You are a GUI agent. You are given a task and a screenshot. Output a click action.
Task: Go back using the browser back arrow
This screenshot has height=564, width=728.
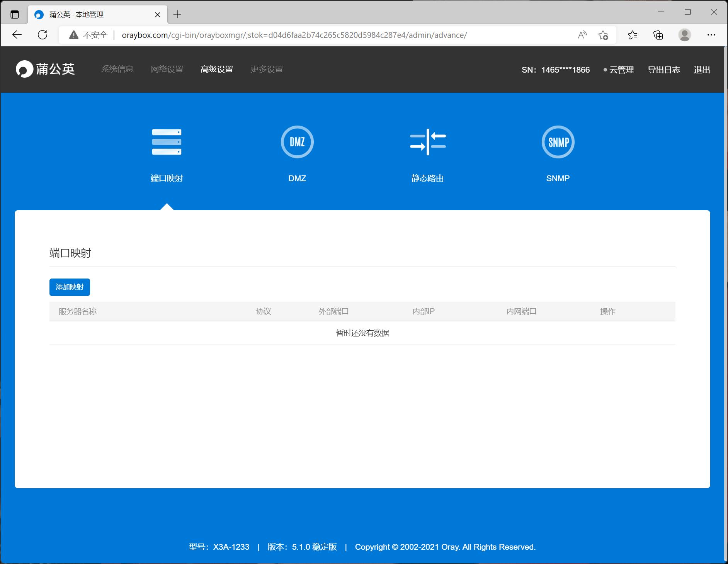(17, 35)
